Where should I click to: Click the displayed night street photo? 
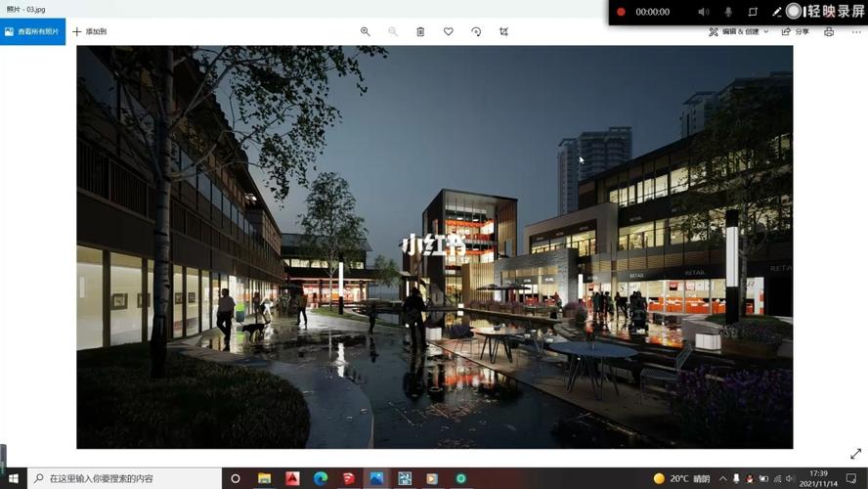coord(435,247)
